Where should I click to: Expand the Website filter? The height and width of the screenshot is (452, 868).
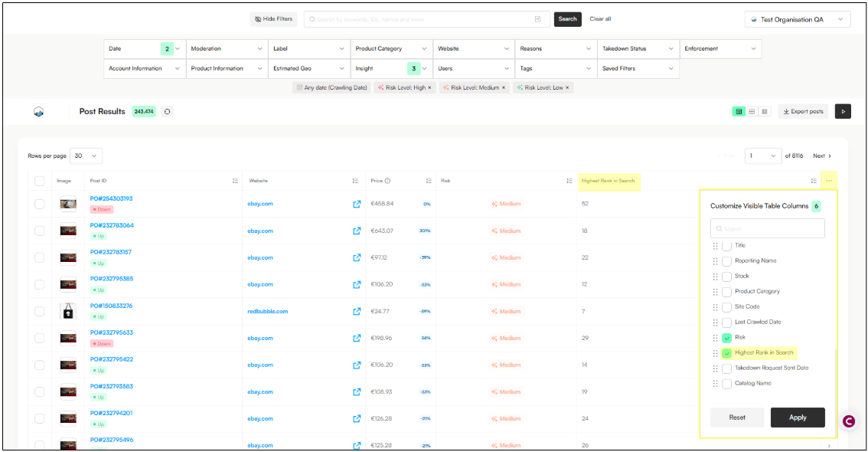point(474,49)
